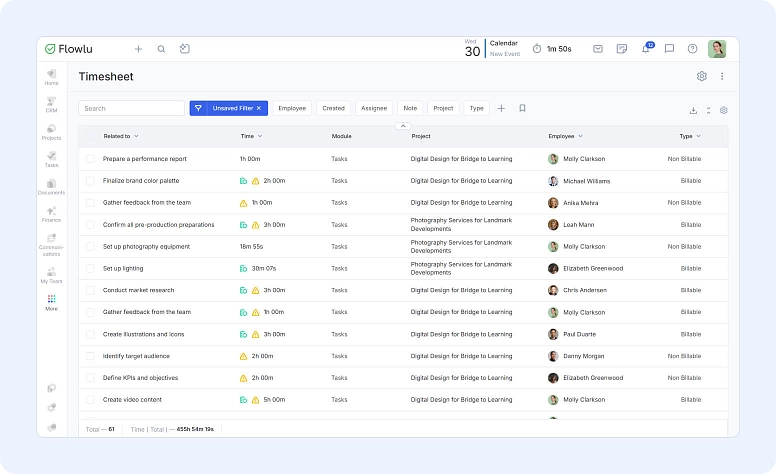Click the download export icon
The image size is (776, 474).
(694, 110)
